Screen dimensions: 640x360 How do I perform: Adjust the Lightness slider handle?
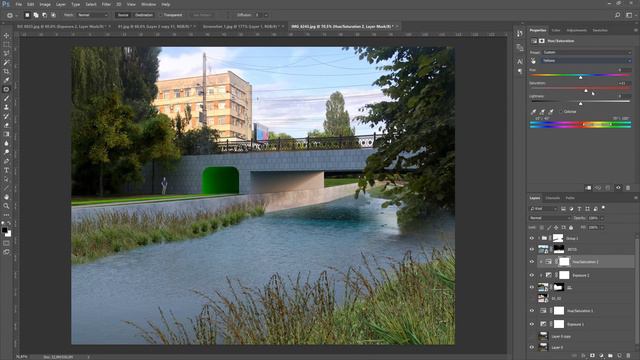pos(580,103)
